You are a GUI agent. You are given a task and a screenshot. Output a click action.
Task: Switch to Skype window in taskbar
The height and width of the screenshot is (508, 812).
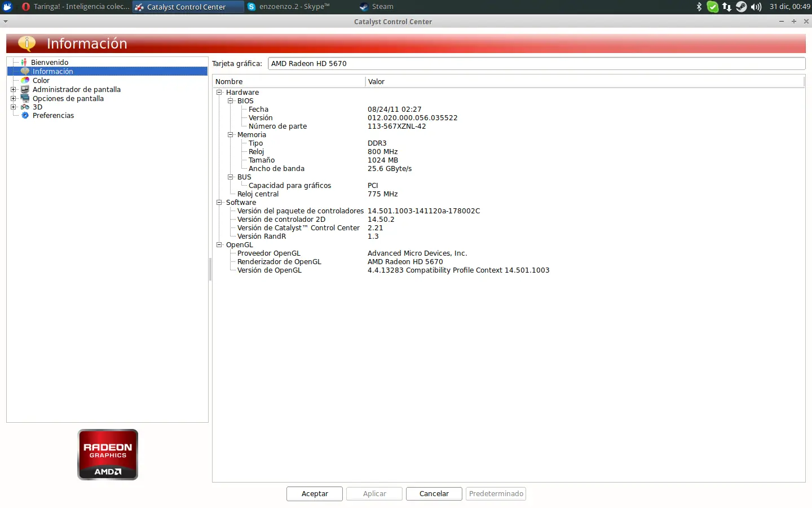pos(301,7)
